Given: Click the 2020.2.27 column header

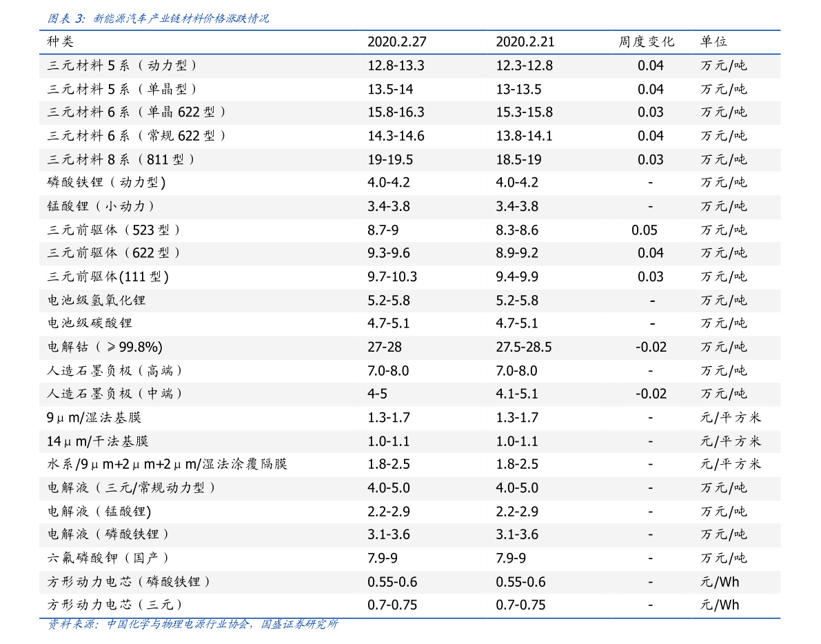Looking at the screenshot, I should coord(396,41).
